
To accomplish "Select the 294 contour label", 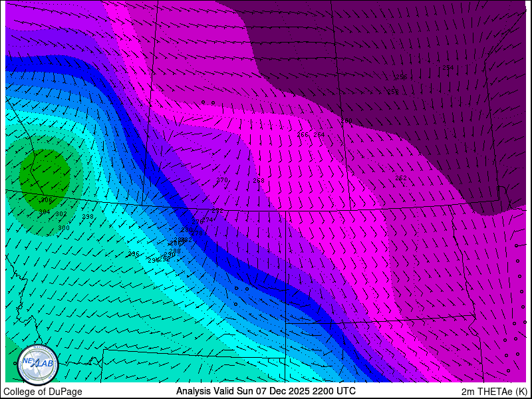I will coord(154,260).
